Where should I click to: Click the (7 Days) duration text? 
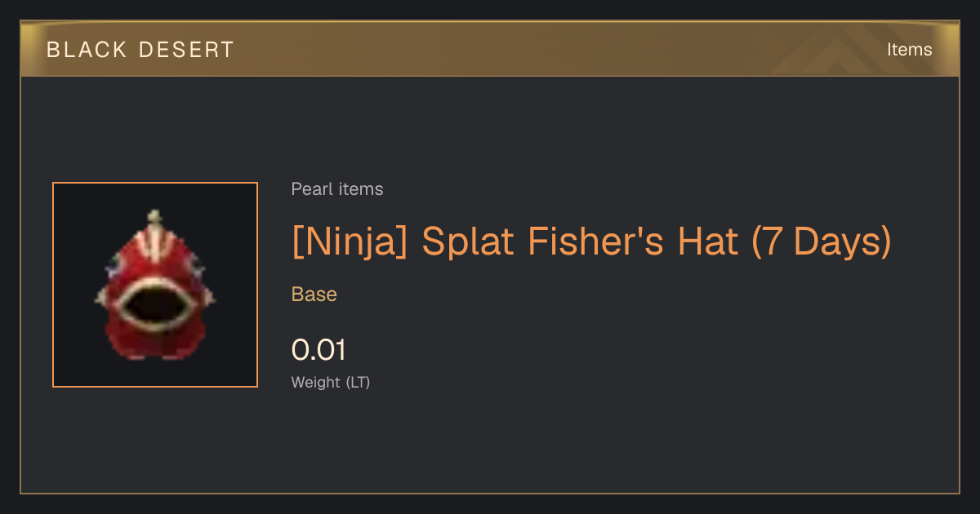821,241
